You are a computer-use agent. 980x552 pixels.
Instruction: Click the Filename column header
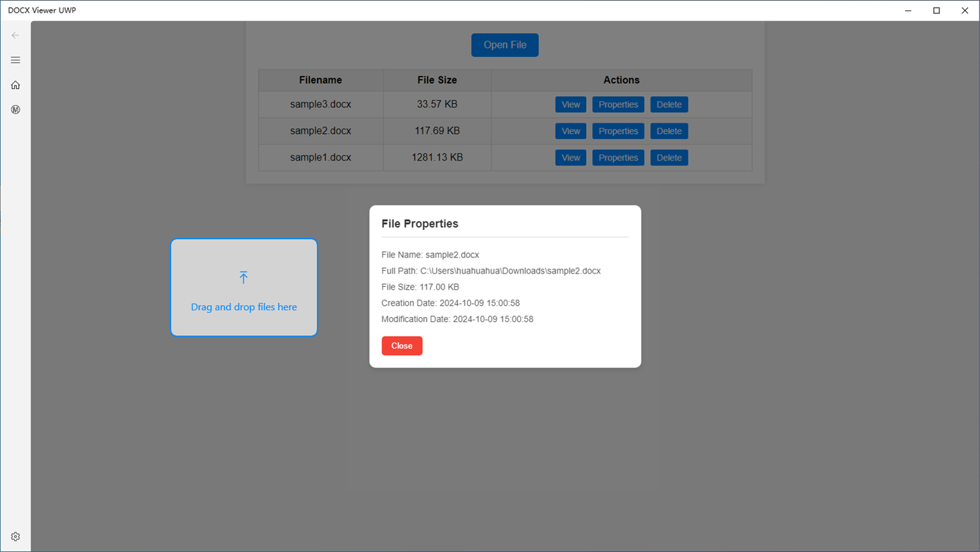click(320, 80)
